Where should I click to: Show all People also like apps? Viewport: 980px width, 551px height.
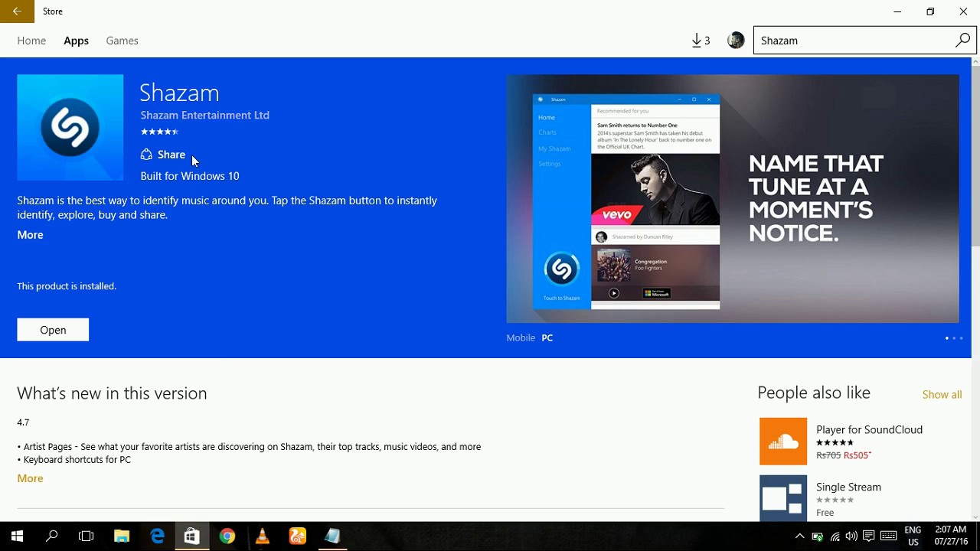[x=942, y=395]
